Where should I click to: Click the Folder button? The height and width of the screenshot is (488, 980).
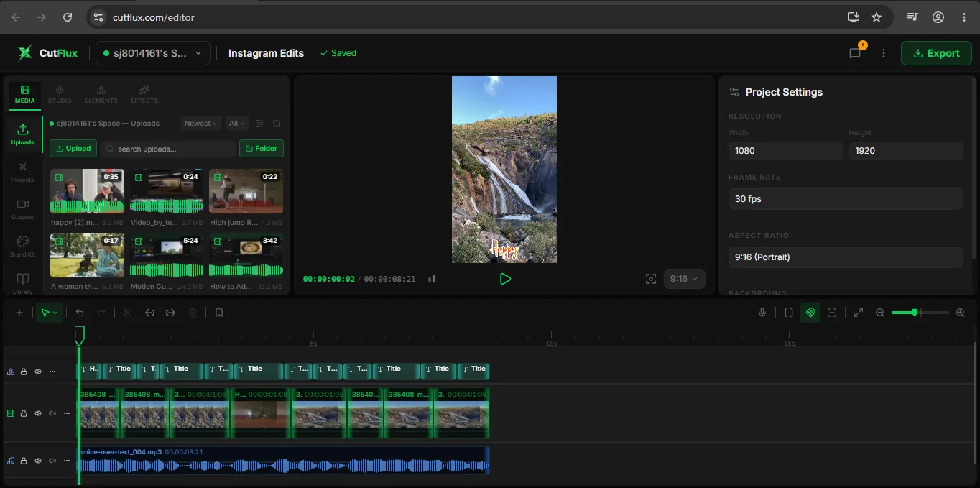pyautogui.click(x=262, y=149)
